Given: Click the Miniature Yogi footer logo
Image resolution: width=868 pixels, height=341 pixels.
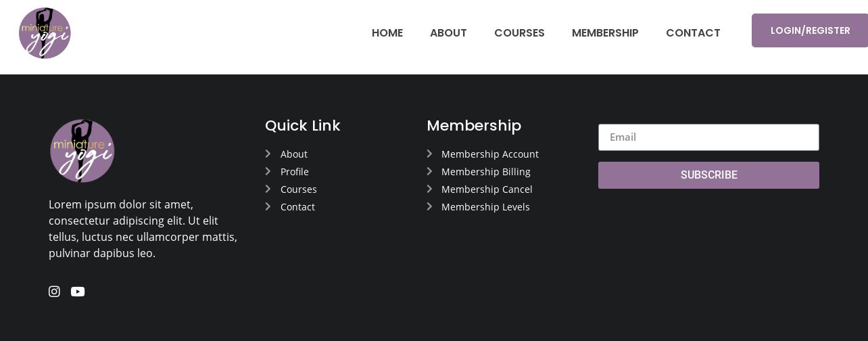Looking at the screenshot, I should tap(82, 151).
